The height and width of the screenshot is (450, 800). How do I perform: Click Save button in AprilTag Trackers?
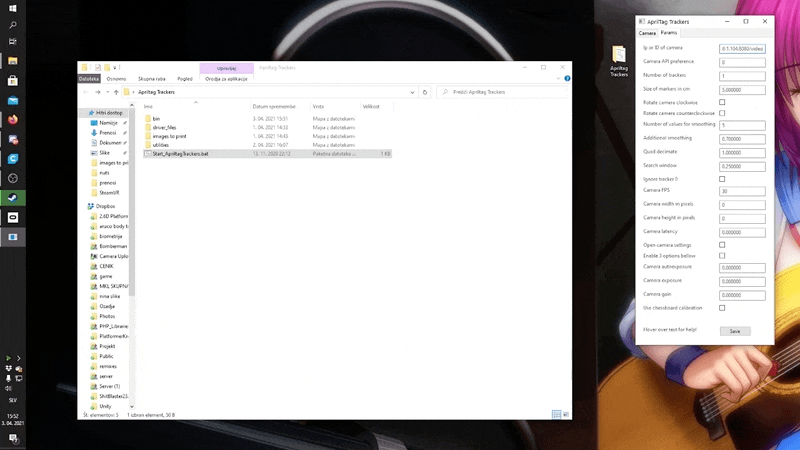click(735, 331)
